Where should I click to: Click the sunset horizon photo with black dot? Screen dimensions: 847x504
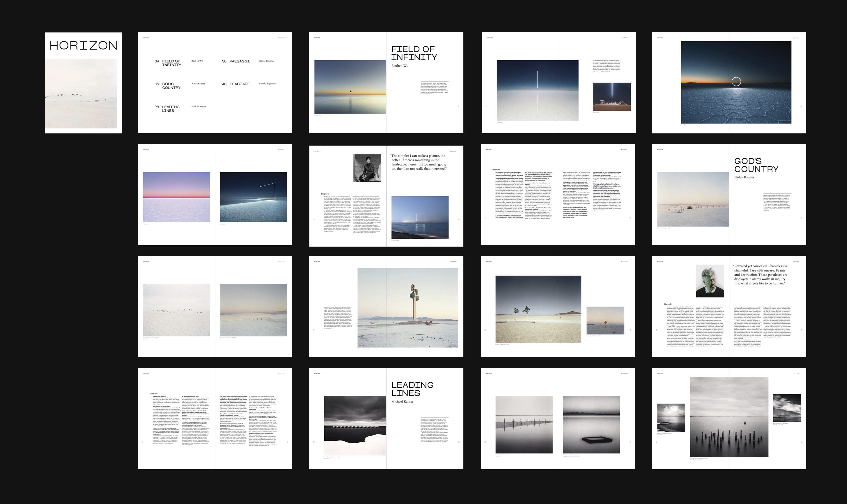[350, 87]
